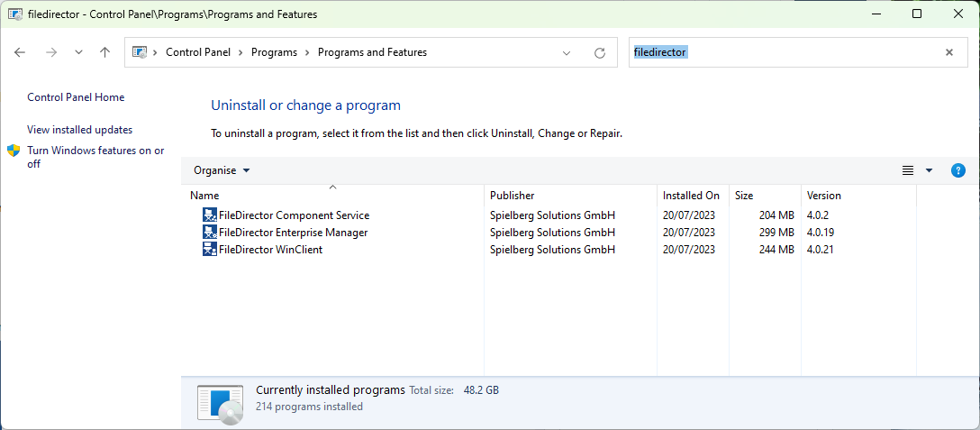Image resolution: width=980 pixels, height=430 pixels.
Task: Click install date of WinClient row
Action: click(689, 249)
